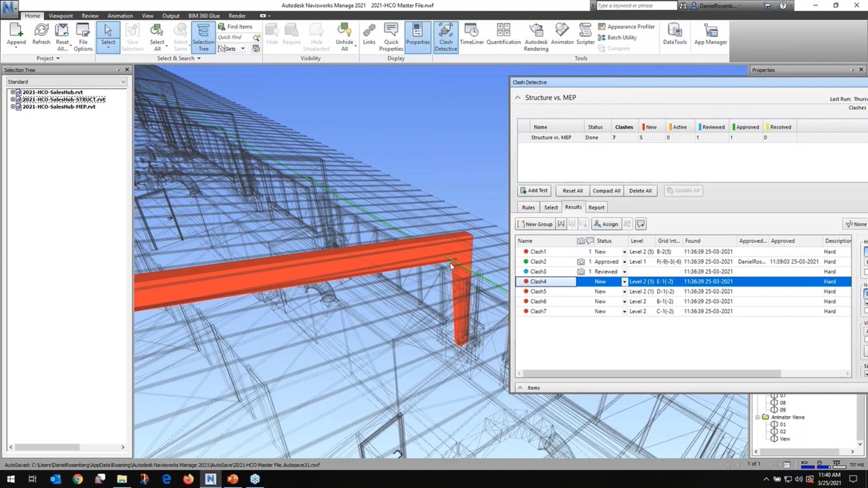Image resolution: width=868 pixels, height=488 pixels.
Task: Open the Quantification tool
Action: coord(503,34)
